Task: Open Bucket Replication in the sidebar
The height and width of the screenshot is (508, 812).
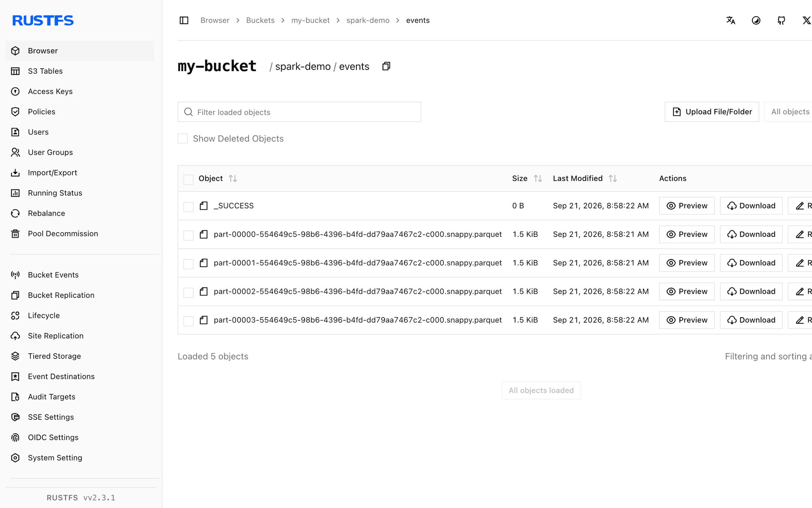Action: pos(80,295)
